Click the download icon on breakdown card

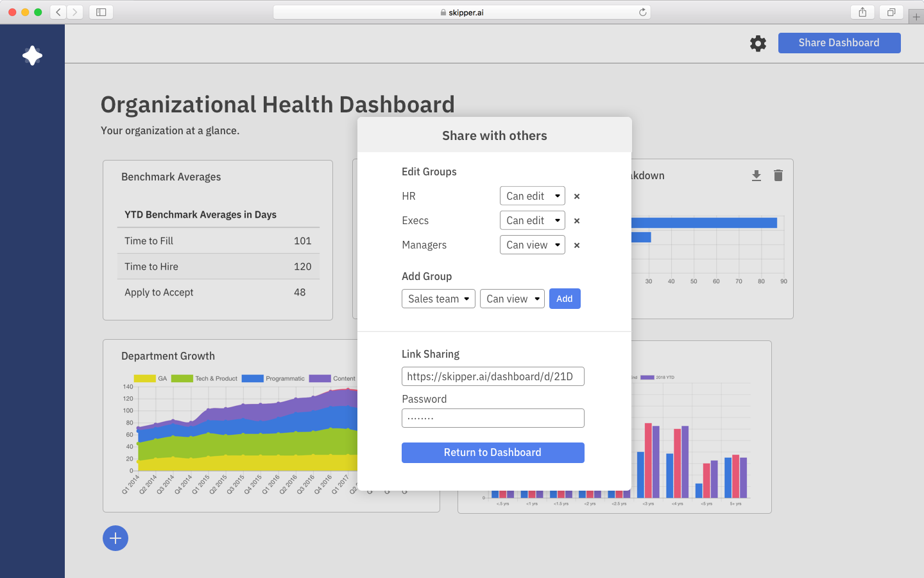(x=757, y=175)
